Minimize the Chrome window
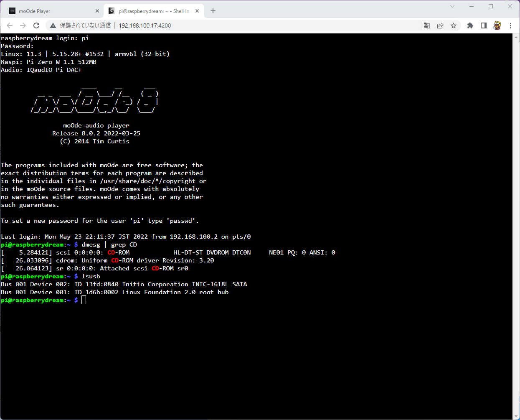 tap(472, 6)
